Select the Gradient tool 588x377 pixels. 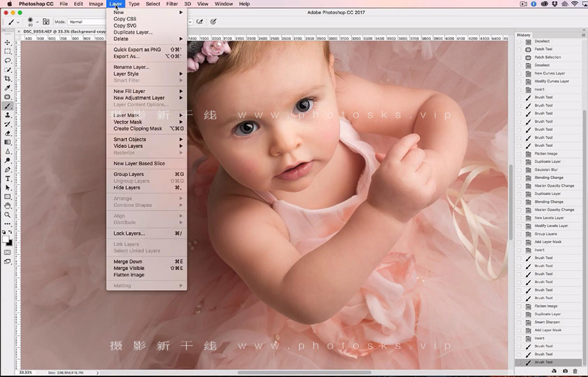8,142
